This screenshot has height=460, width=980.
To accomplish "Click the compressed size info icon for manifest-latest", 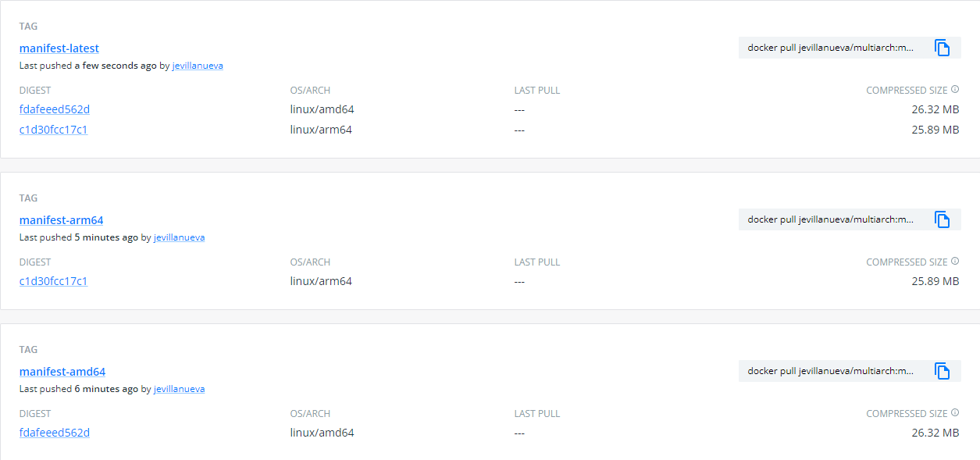I will [956, 89].
